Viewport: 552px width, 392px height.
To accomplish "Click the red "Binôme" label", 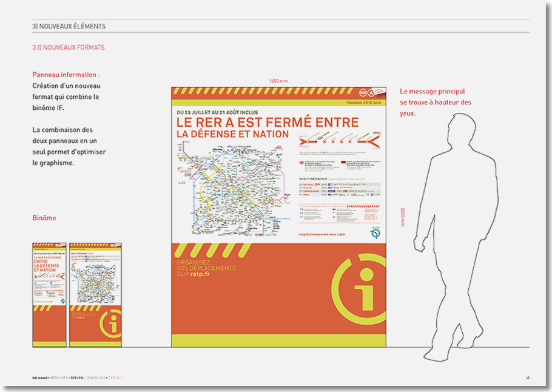I will [44, 218].
